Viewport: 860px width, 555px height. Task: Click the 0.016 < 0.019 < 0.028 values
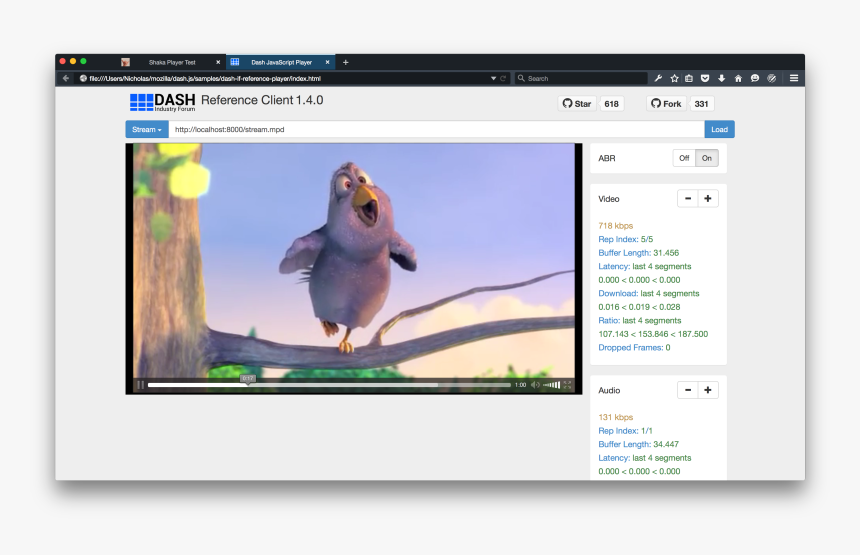(639, 307)
